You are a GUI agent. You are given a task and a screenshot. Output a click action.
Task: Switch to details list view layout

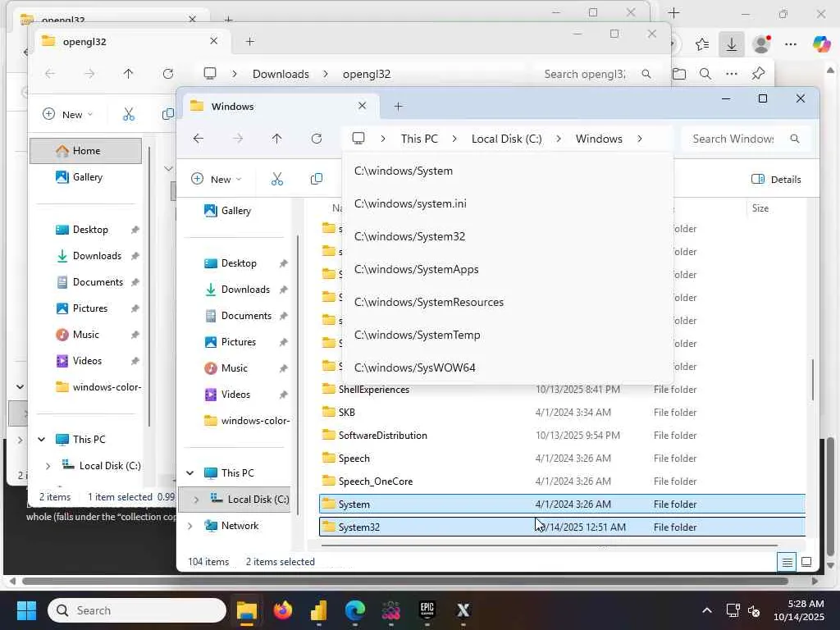(x=787, y=562)
